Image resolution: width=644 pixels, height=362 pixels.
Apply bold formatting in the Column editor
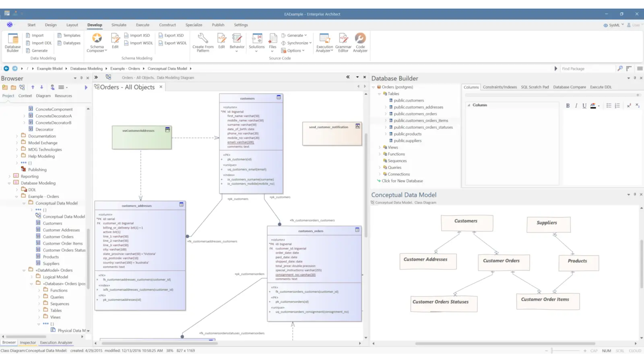coord(568,105)
